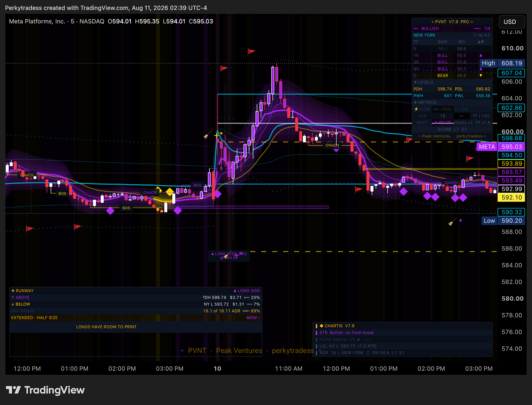The image size is (532, 405).
Task: Click the yellow 592.10 price label
Action: click(x=511, y=197)
